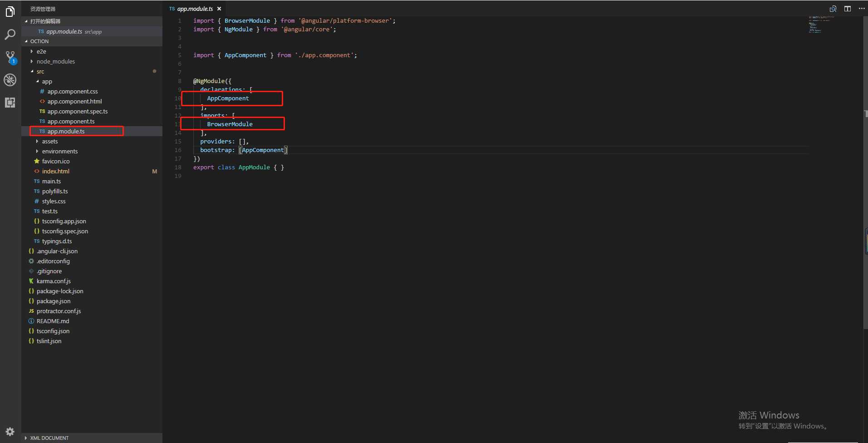
Task: Open the Debug view icon
Action: pos(10,80)
